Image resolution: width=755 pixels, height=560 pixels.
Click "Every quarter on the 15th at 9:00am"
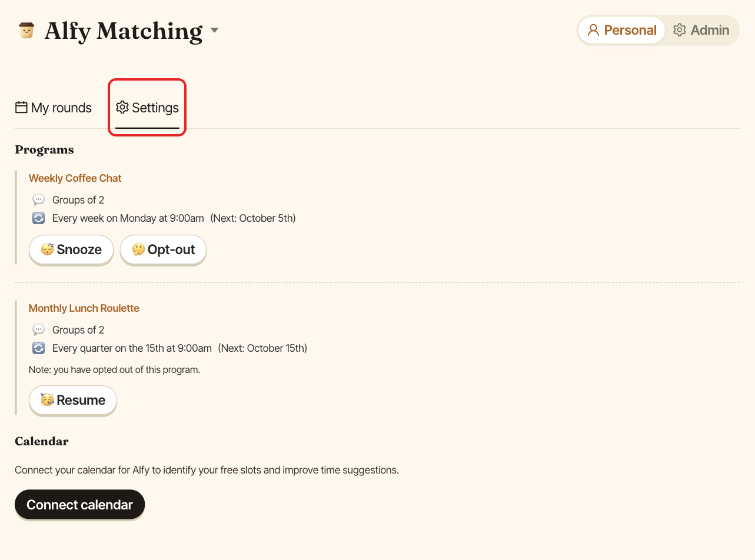pos(132,348)
